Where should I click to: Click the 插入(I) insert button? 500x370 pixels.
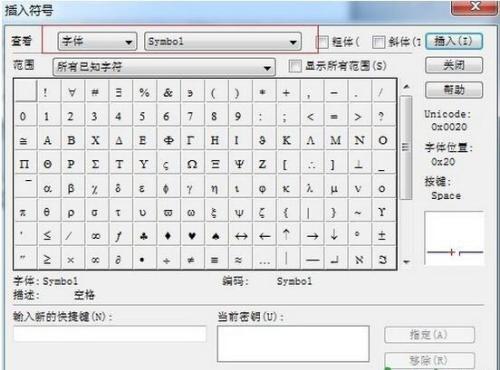(x=454, y=41)
